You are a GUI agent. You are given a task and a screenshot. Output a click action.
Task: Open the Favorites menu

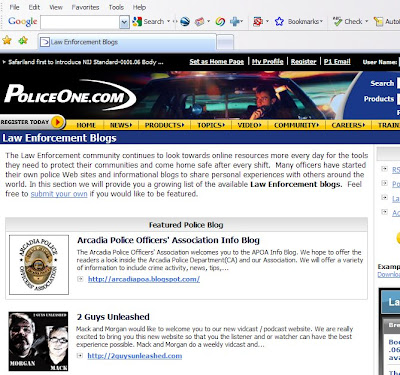click(85, 7)
